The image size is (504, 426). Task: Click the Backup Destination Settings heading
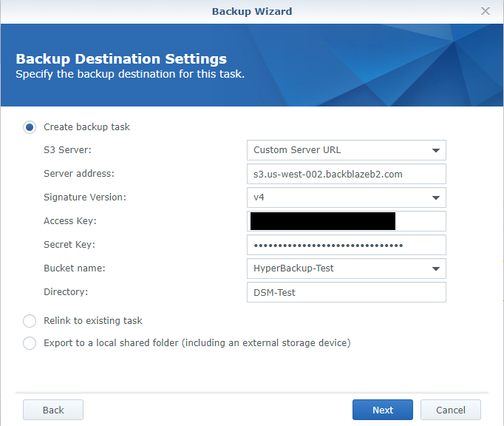121,59
